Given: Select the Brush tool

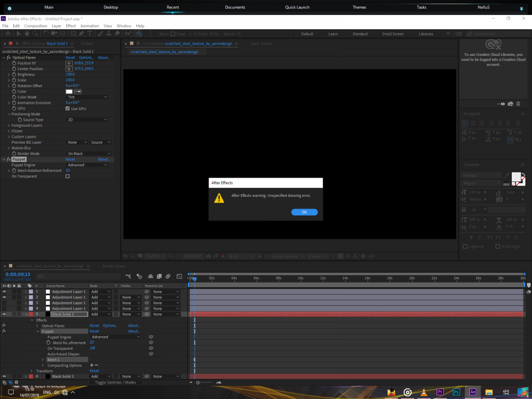Looking at the screenshot, I should pyautogui.click(x=101, y=34).
